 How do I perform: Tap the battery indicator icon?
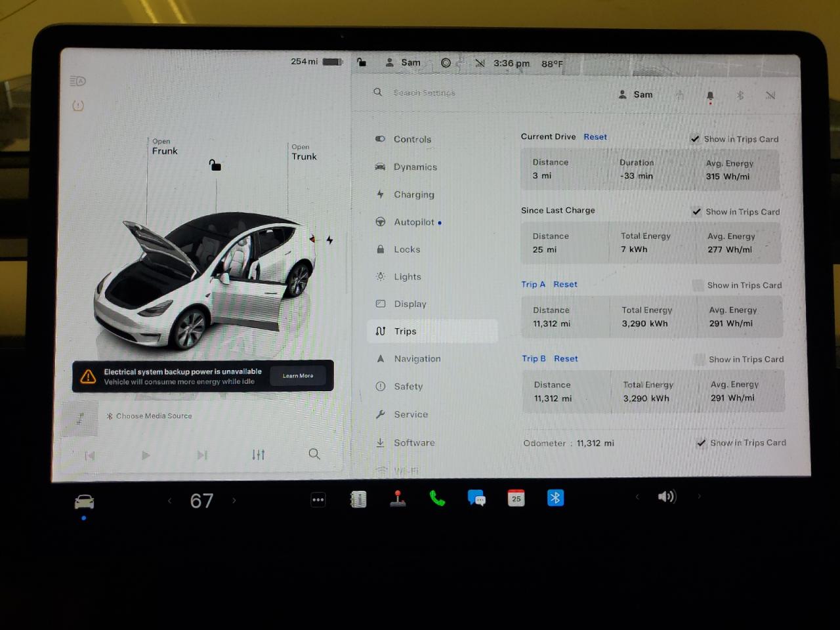332,62
